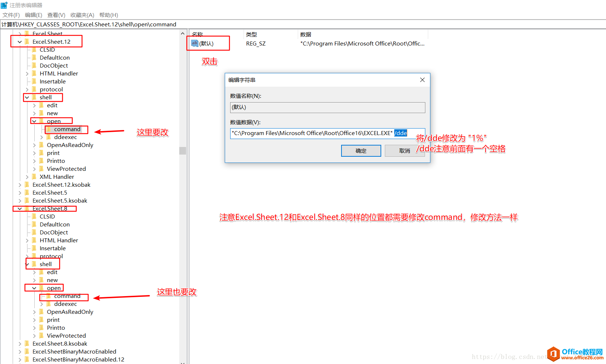Expand the Excel.Sheet.8.ksobak key
Image resolution: width=606 pixels, height=364 pixels.
tap(20, 344)
